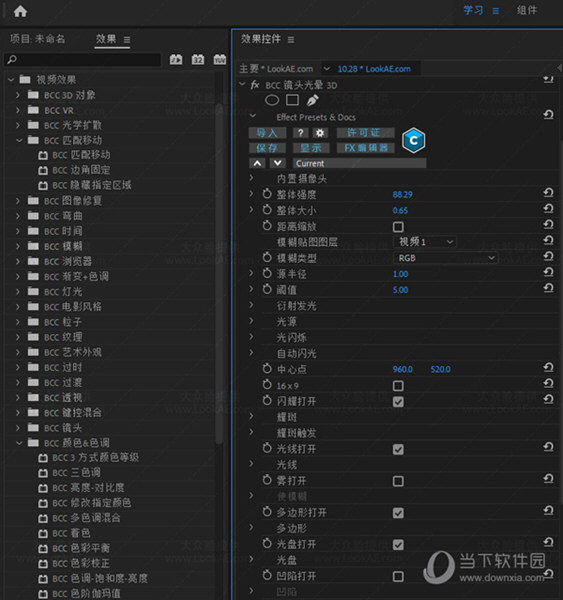
Task: Disable the 光线打开 checkbox
Action: pos(398,450)
